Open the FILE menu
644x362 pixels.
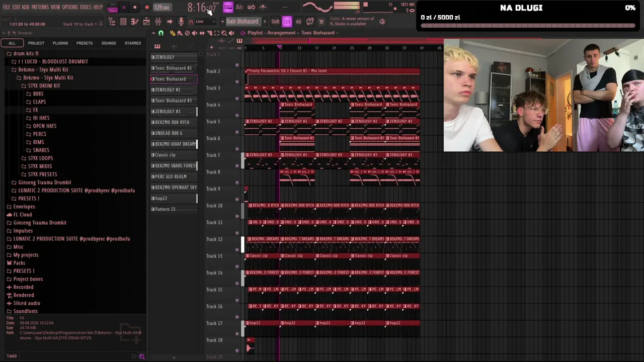click(x=7, y=7)
